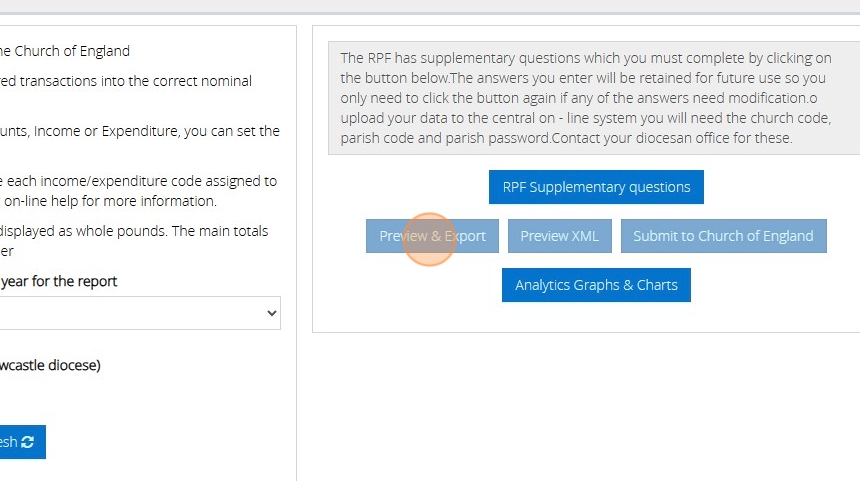Click the grey RPF instructions info box
The image size is (860, 481).
coord(596,98)
